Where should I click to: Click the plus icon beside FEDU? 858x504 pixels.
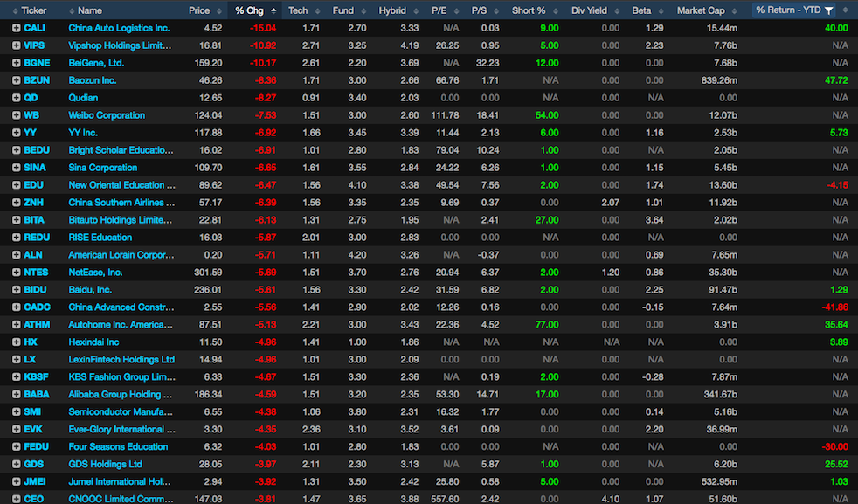coord(17,447)
